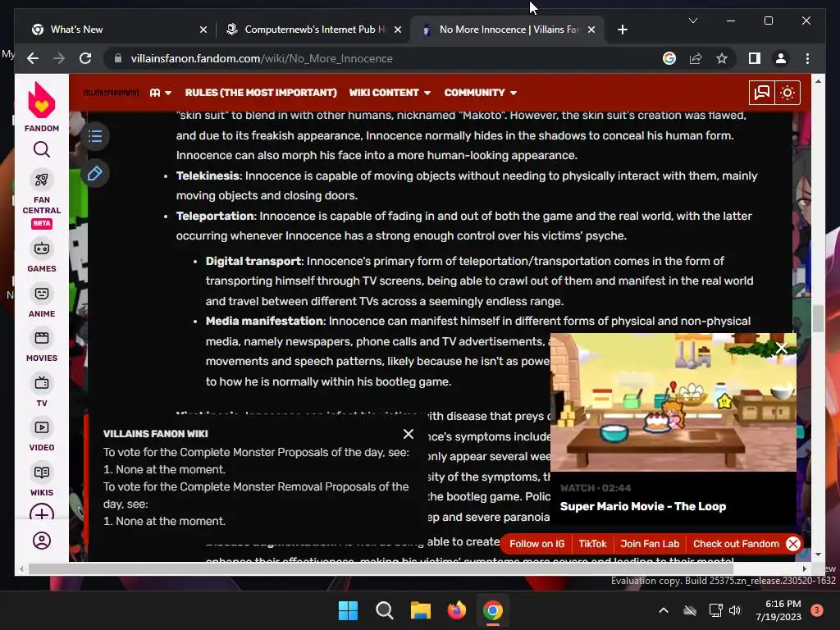
Task: Open the Movies section in sidebar
Action: pos(41,346)
